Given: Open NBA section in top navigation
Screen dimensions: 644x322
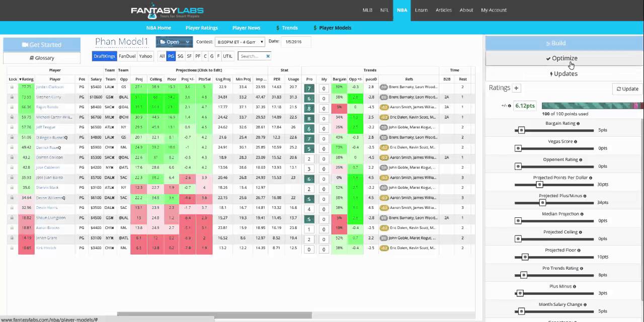Looking at the screenshot, I should [402, 10].
